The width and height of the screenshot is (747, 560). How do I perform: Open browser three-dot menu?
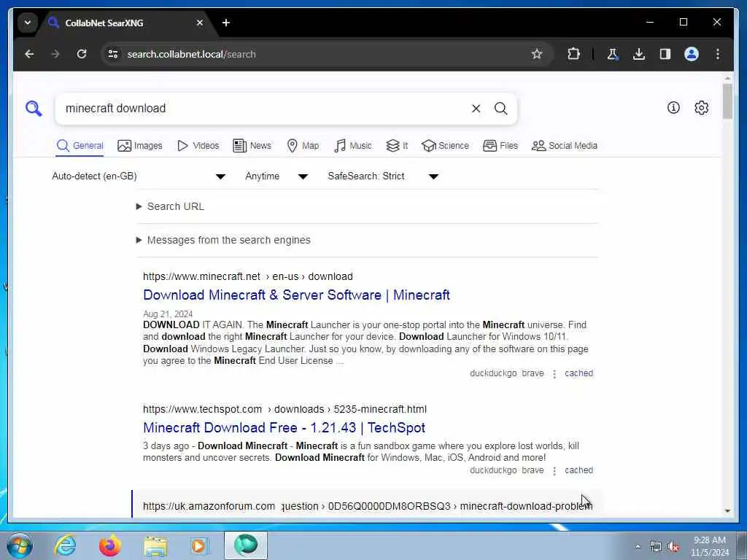coord(718,54)
